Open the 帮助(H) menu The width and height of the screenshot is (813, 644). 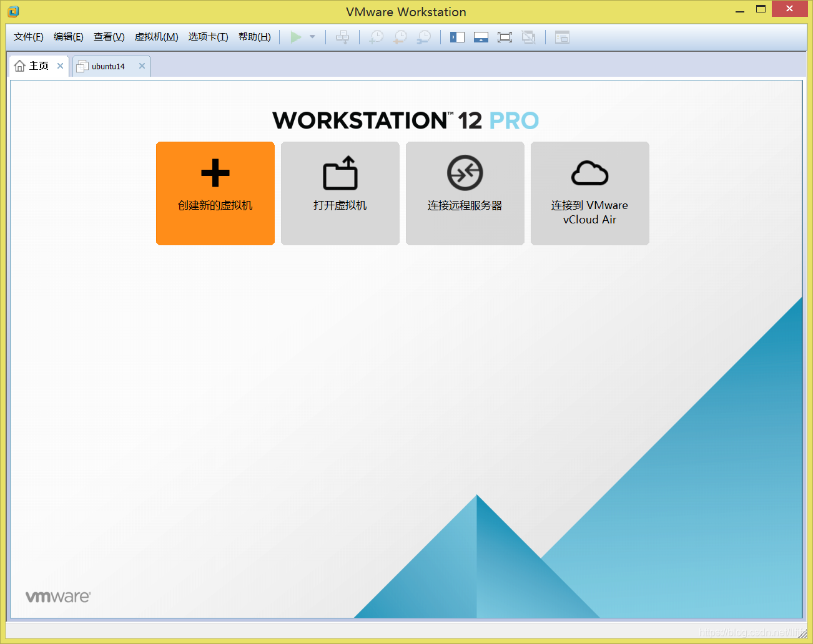tap(255, 37)
